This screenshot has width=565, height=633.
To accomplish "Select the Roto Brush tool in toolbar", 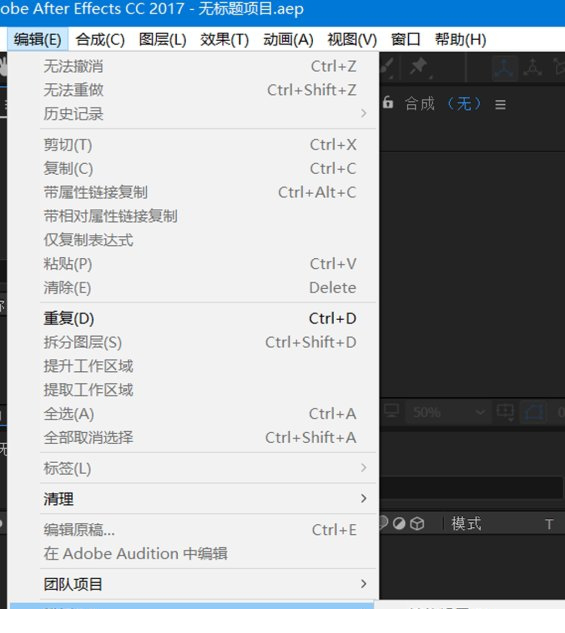I will tap(388, 67).
